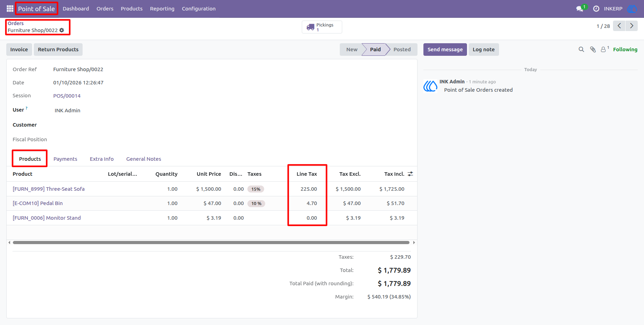Screen dimensions: 644x325
Task: Click the User field help question mark
Action: [x=26, y=108]
